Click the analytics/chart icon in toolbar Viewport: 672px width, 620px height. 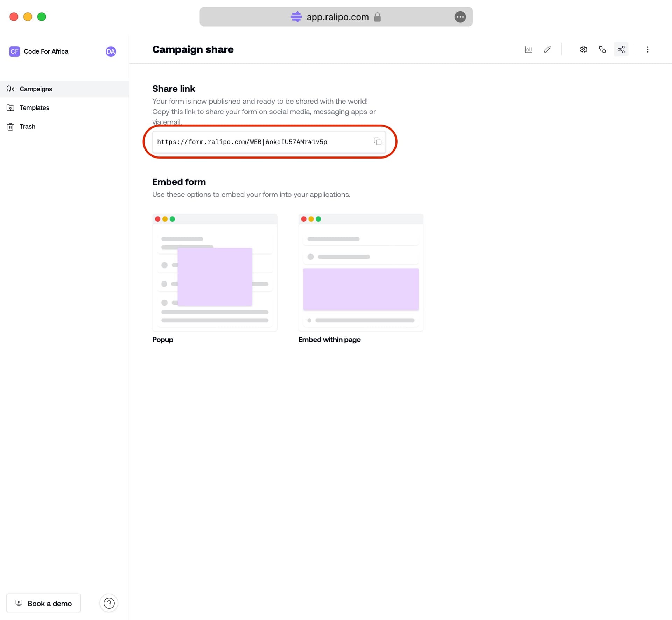(528, 49)
